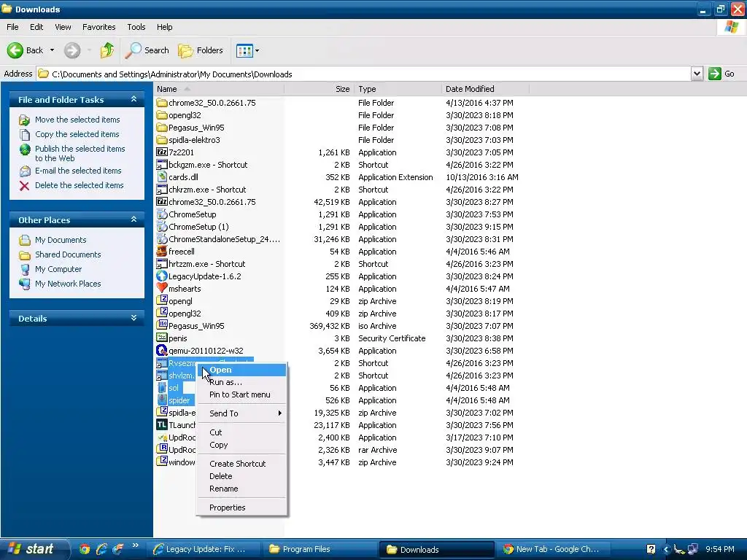Collapse Other Places panel

134,219
